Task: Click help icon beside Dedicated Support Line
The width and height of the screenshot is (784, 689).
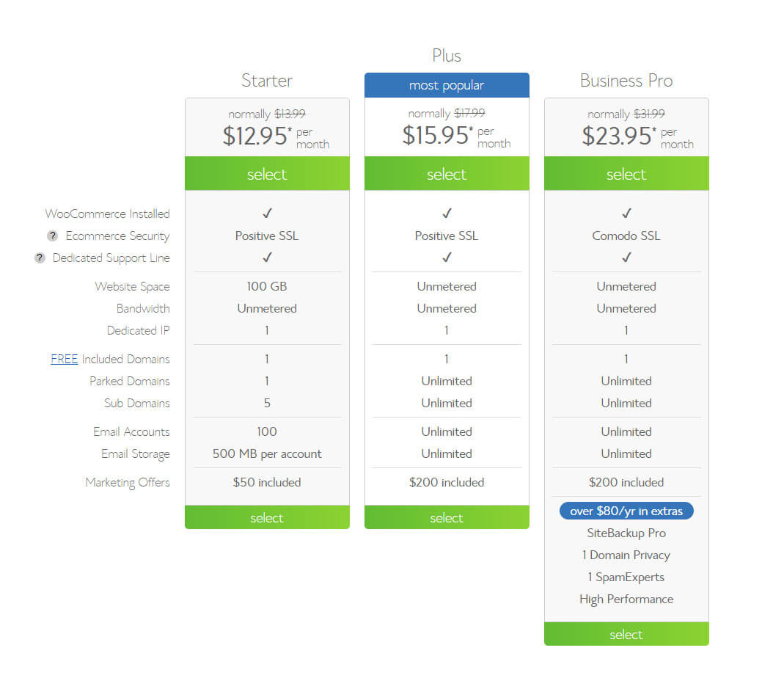Action: click(x=40, y=258)
